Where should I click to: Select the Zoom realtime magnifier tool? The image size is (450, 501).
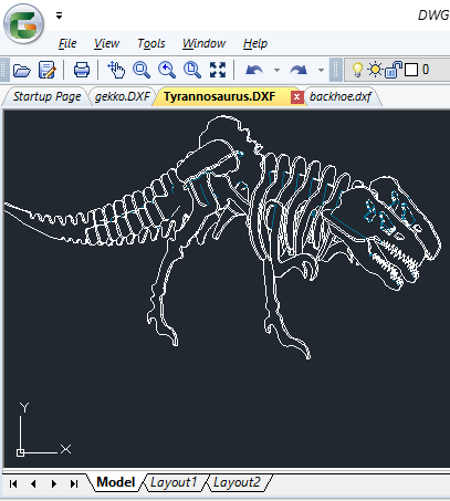[x=141, y=70]
